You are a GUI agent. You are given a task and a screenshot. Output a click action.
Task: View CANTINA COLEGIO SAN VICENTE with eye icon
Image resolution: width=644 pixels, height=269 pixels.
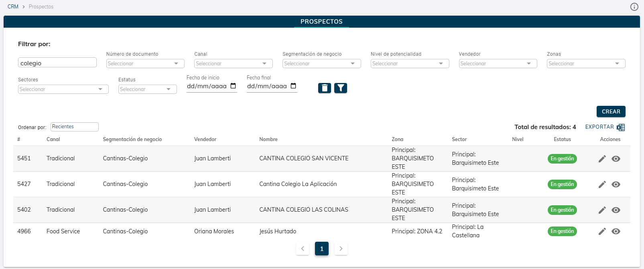click(x=616, y=159)
